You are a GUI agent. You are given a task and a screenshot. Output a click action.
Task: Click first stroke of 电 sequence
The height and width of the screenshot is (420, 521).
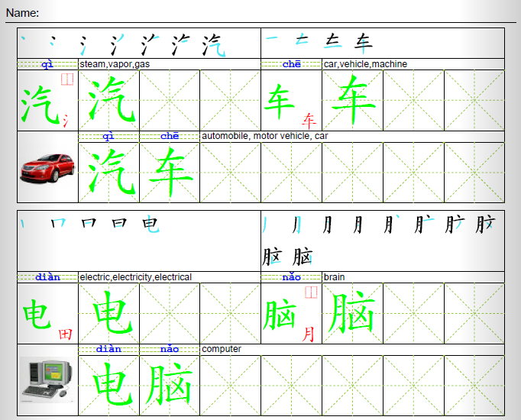pos(22,224)
